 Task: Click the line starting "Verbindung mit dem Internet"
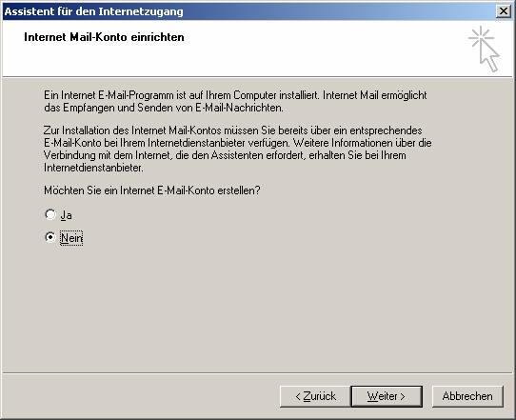225,155
